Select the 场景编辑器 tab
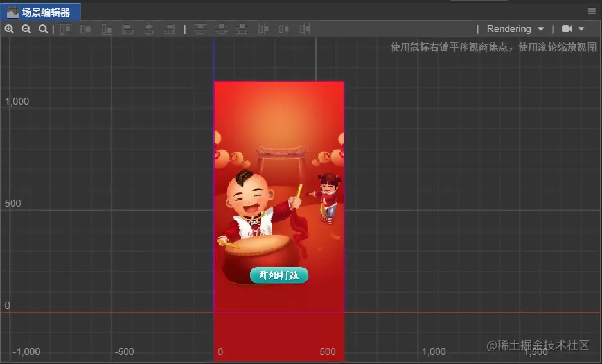The image size is (602, 364). click(x=40, y=12)
